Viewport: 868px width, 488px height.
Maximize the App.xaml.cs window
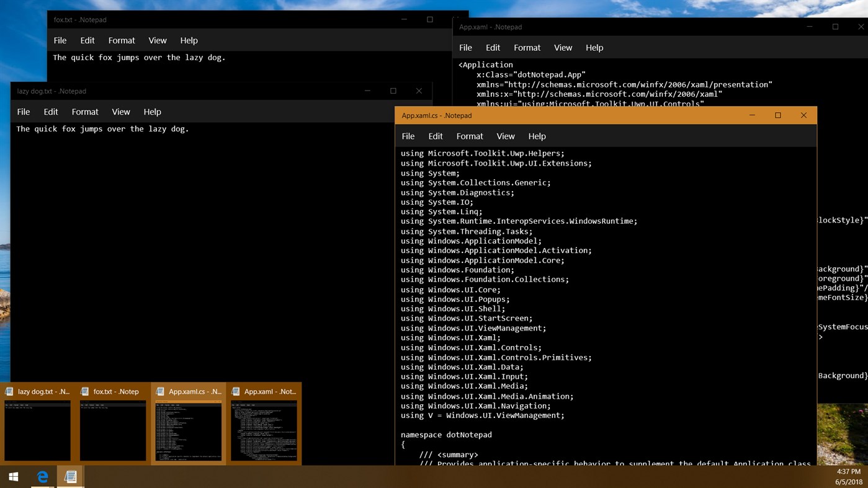click(x=777, y=115)
